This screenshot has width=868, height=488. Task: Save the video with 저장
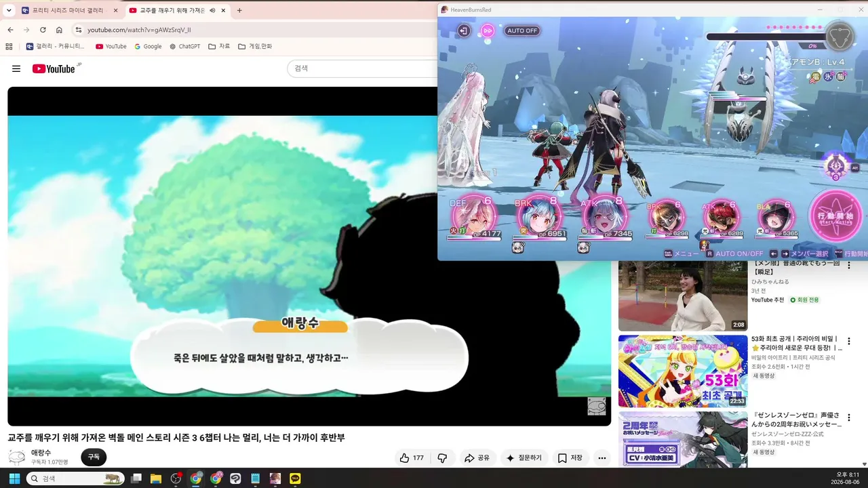coord(570,458)
